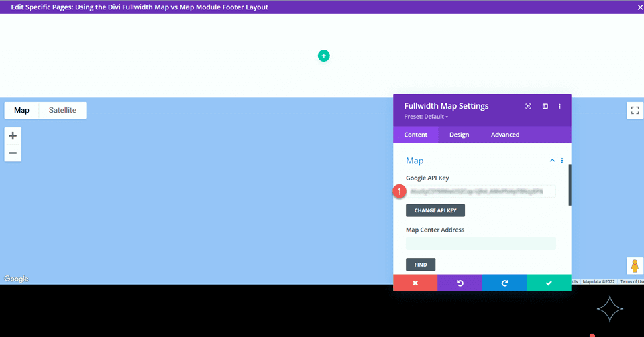Click the Google API Key field
The height and width of the screenshot is (337, 644).
coord(481,191)
